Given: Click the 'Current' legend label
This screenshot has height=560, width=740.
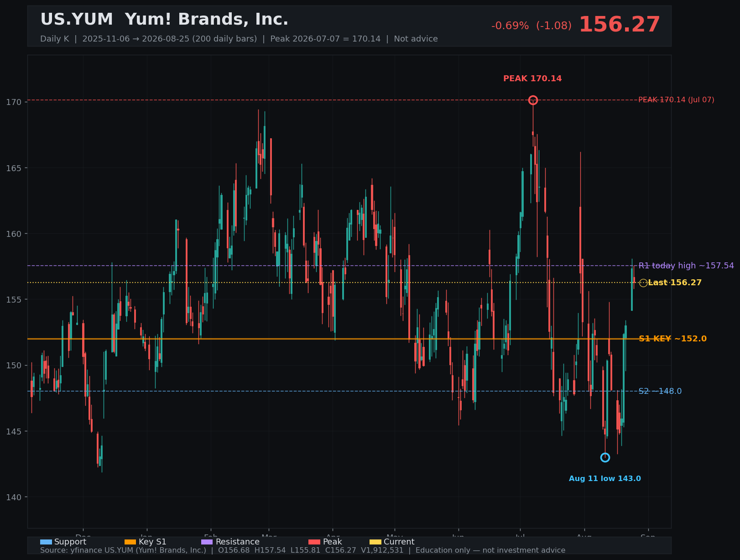Looking at the screenshot, I should pyautogui.click(x=399, y=542).
